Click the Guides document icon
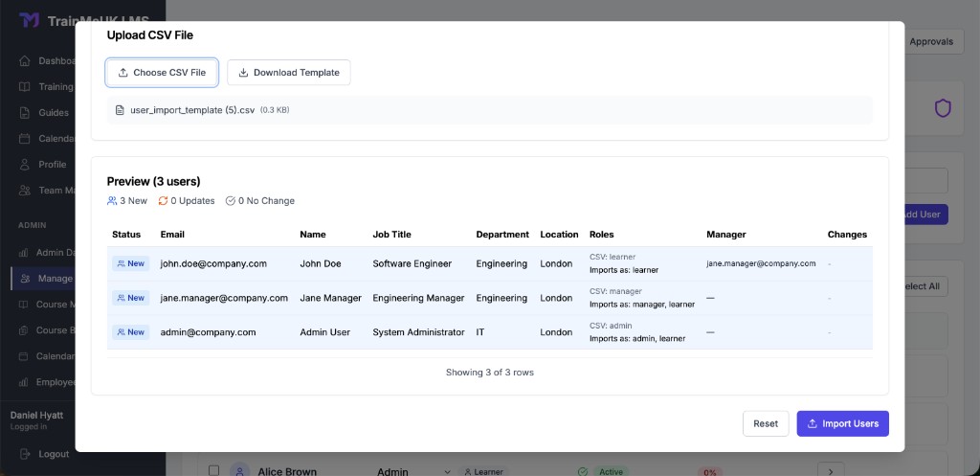Image resolution: width=980 pixels, height=476 pixels. point(24,113)
